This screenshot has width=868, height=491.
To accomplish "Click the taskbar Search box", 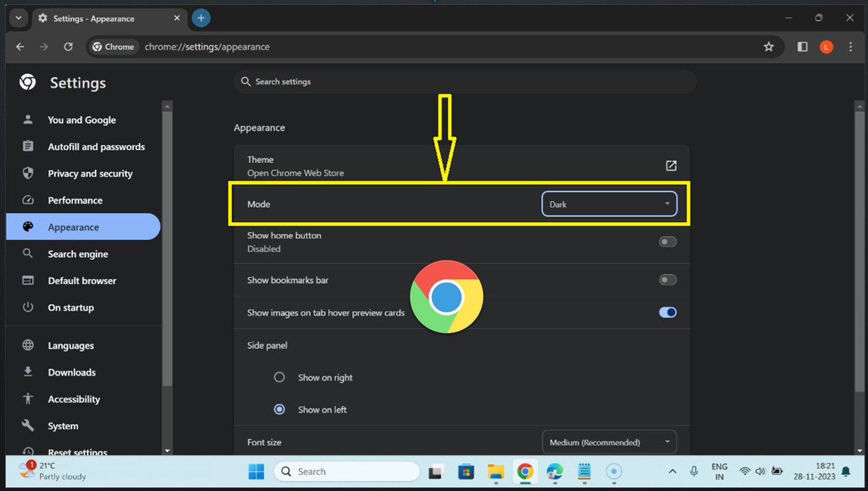I will pyautogui.click(x=347, y=471).
